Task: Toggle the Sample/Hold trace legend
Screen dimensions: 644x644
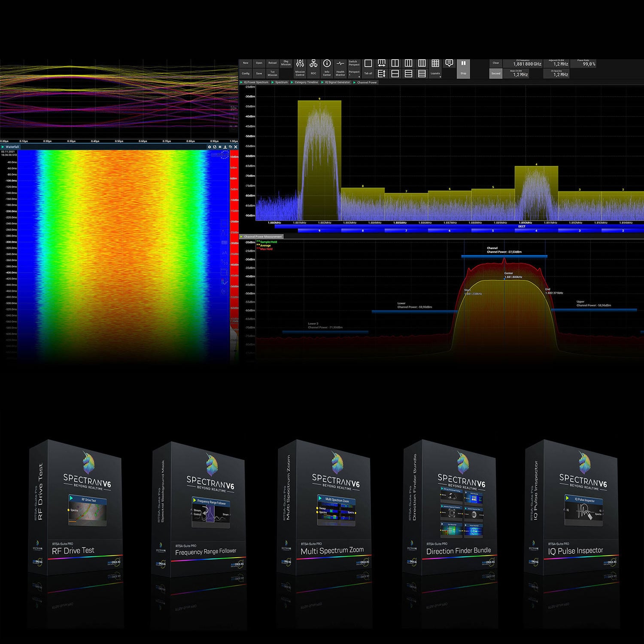Action: (268, 242)
